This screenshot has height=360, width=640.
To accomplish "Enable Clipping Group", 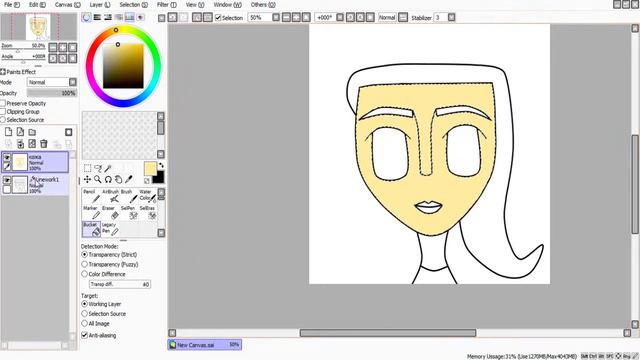I will (3, 111).
